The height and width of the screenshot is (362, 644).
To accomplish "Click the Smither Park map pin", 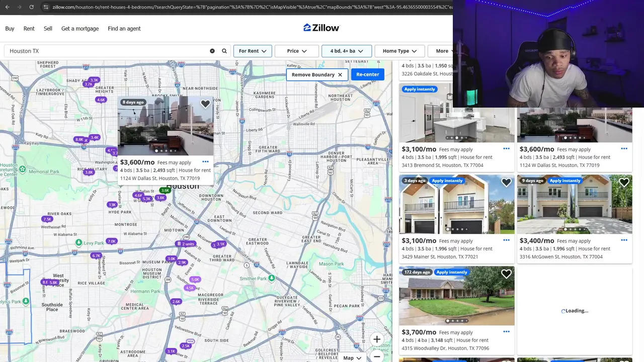I will (x=272, y=278).
